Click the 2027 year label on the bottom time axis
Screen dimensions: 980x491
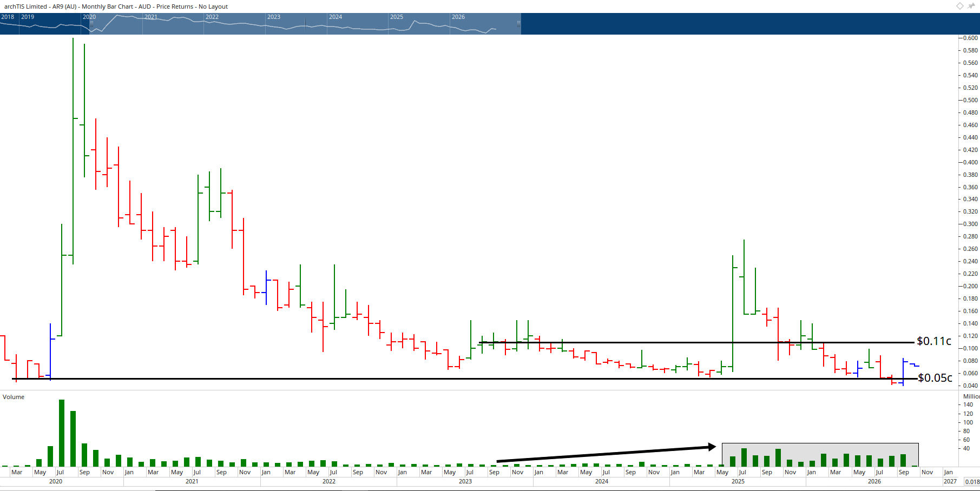950,481
